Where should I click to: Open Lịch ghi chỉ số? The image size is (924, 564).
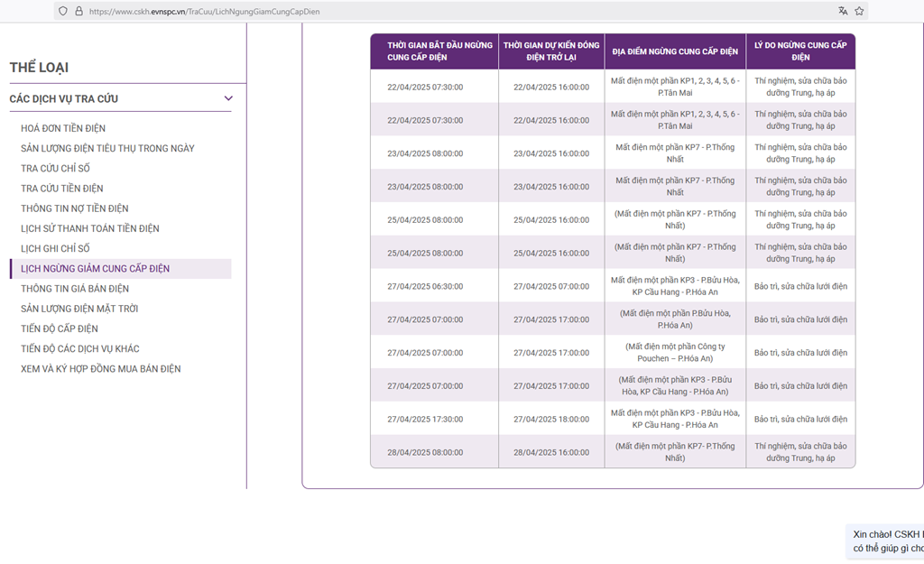[55, 248]
